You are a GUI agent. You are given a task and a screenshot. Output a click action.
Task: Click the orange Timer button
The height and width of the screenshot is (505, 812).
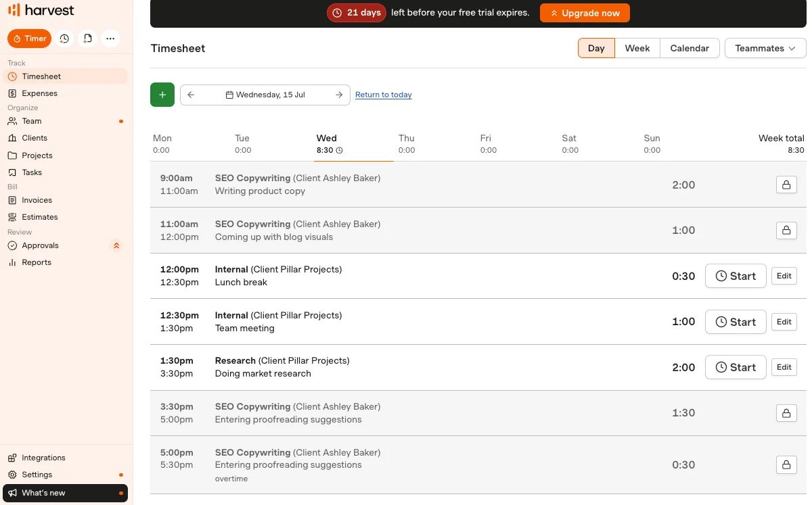29,39
